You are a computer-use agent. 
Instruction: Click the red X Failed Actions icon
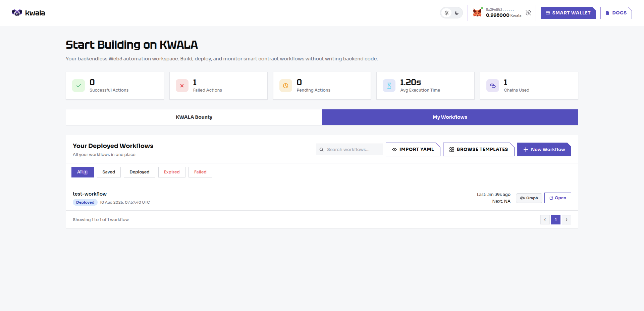[182, 86]
